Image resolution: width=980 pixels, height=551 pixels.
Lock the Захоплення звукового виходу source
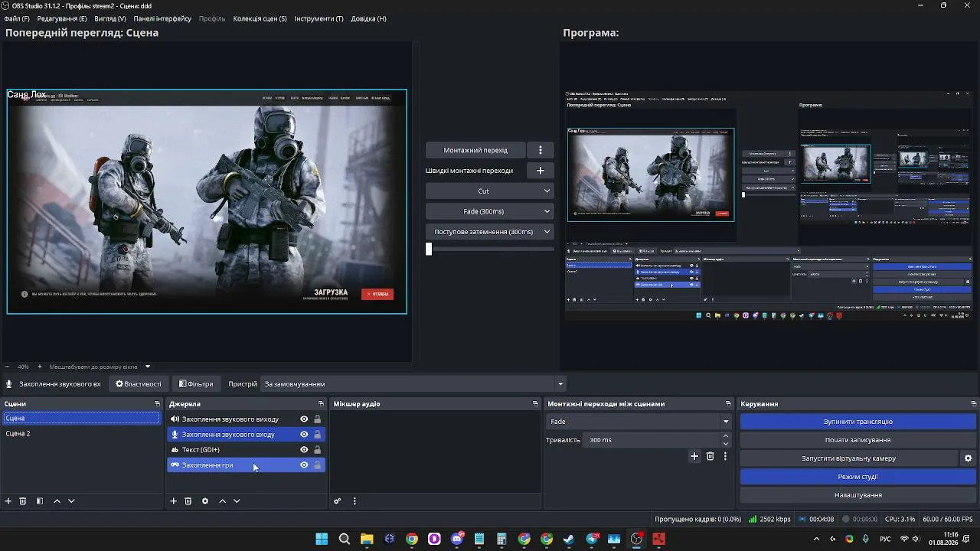pyautogui.click(x=318, y=419)
